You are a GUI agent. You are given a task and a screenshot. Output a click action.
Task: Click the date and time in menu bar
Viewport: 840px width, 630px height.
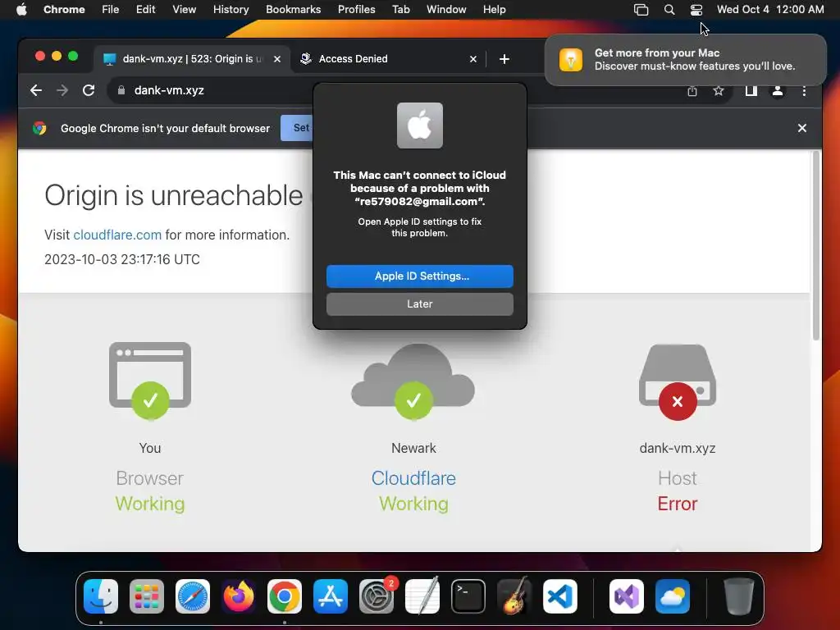770,9
